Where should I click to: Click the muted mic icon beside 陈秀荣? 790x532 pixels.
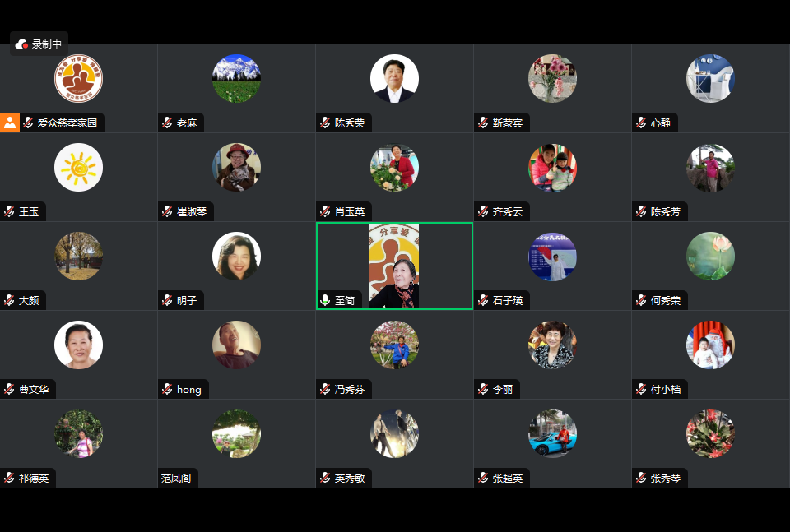326,123
